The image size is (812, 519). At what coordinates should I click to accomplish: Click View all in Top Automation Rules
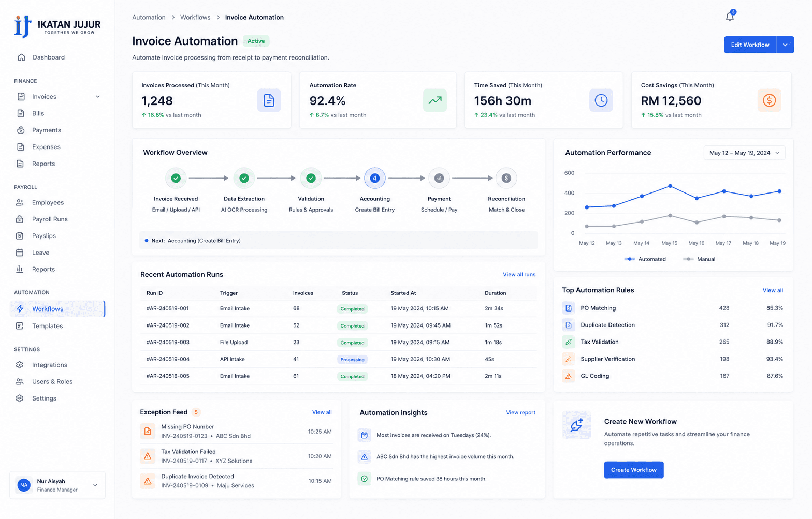click(773, 291)
